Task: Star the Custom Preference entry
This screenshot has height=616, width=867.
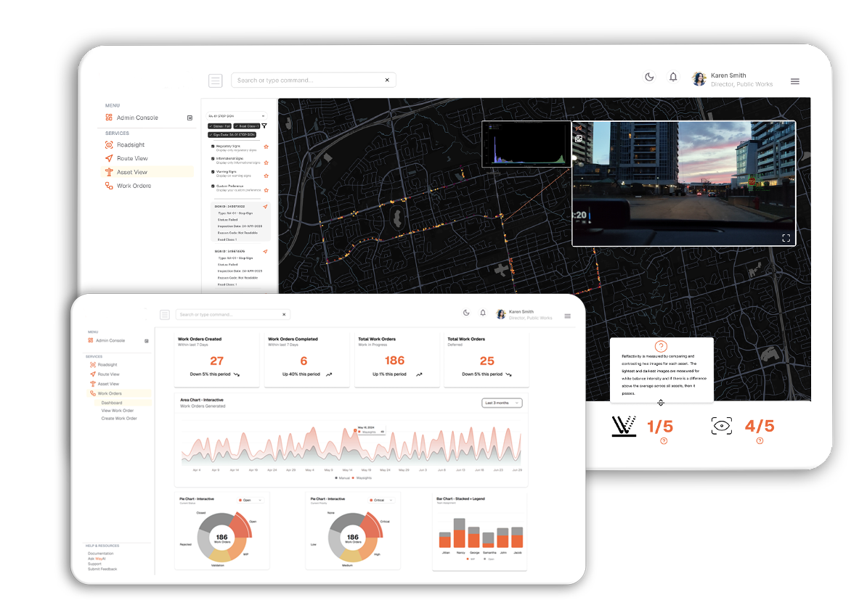Action: click(x=266, y=190)
